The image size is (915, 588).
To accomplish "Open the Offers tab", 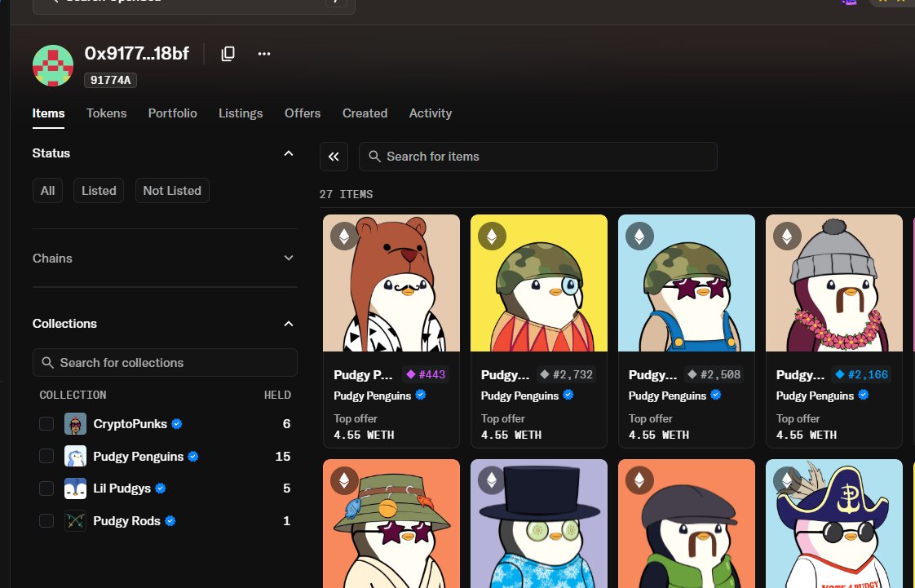I will click(303, 113).
